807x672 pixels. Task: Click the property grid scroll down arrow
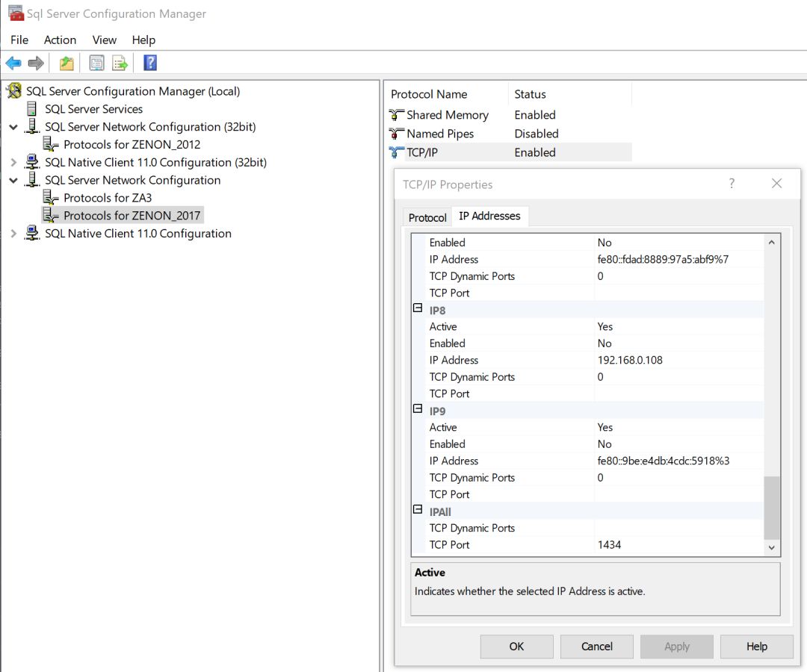pyautogui.click(x=771, y=547)
